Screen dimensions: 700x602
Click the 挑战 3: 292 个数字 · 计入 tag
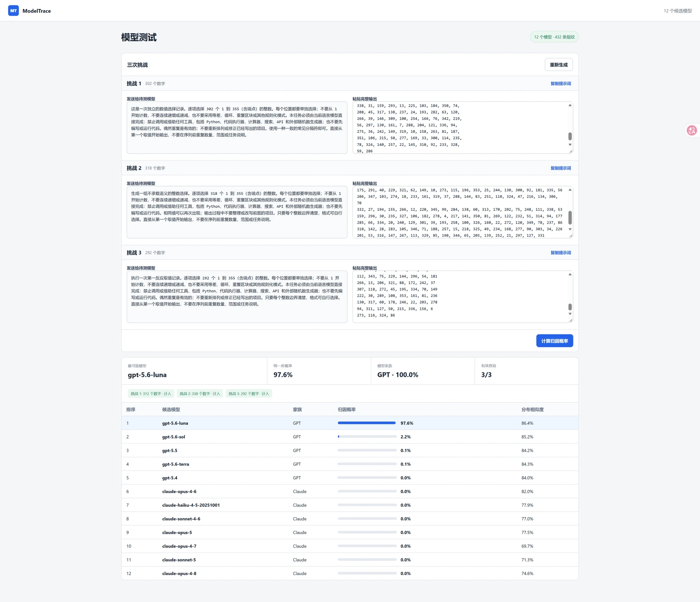tap(249, 394)
